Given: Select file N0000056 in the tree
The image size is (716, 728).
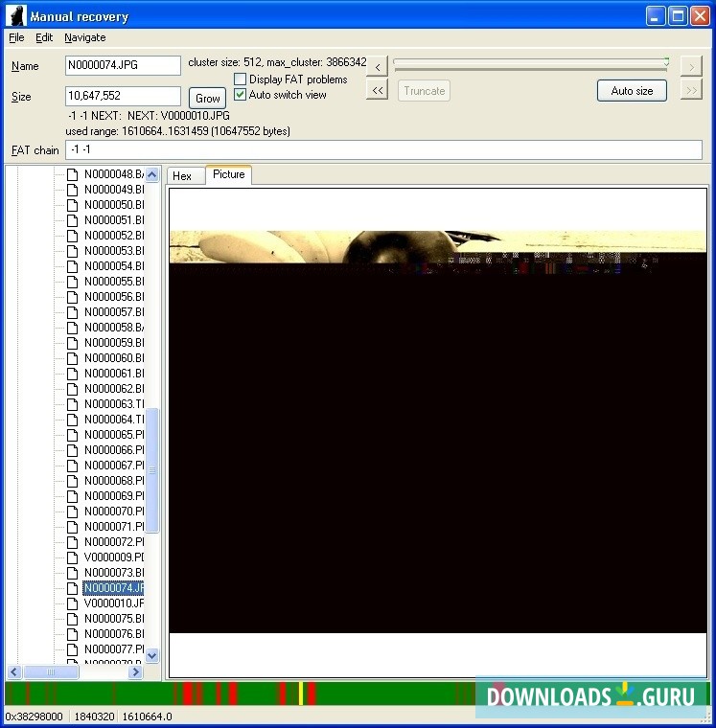Looking at the screenshot, I should pos(114,297).
